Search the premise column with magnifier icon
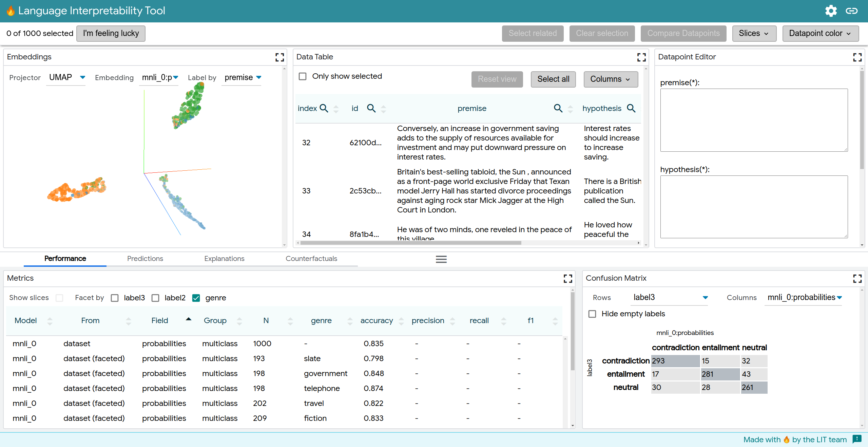The height and width of the screenshot is (447, 868). coord(558,108)
